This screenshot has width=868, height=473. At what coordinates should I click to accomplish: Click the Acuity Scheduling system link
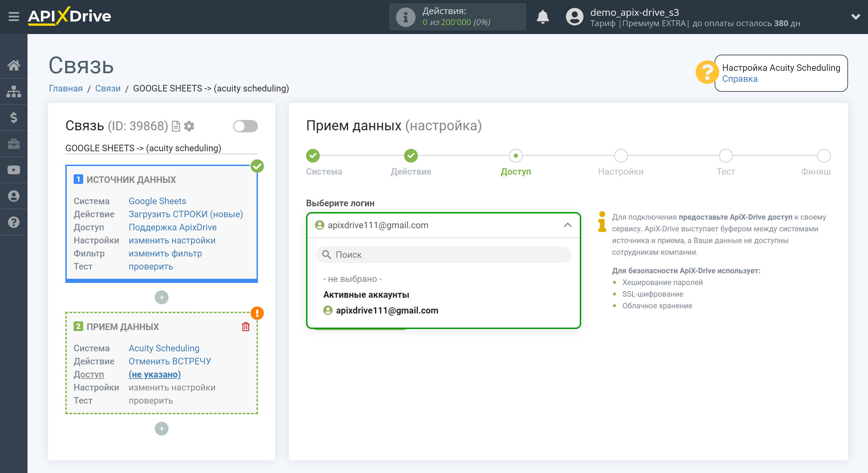pyautogui.click(x=164, y=348)
